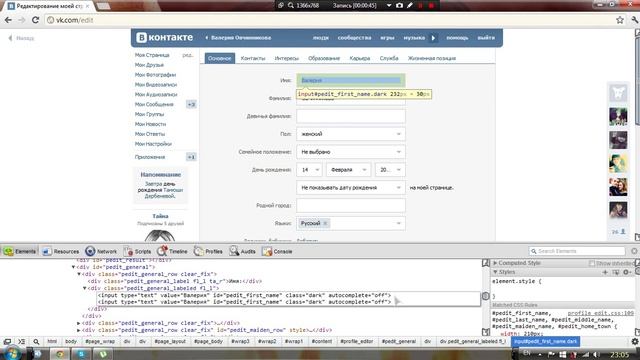Open the Styles gear options menu

click(x=627, y=272)
